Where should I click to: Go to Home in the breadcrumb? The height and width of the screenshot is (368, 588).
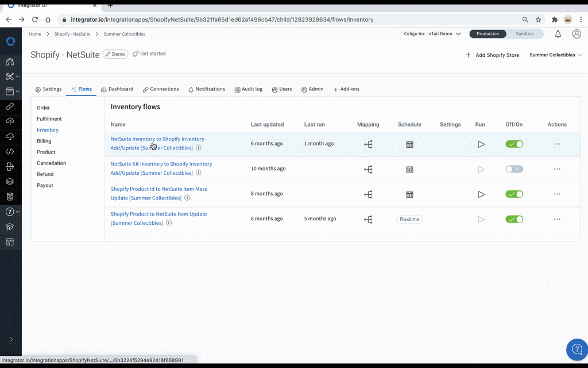(35, 34)
